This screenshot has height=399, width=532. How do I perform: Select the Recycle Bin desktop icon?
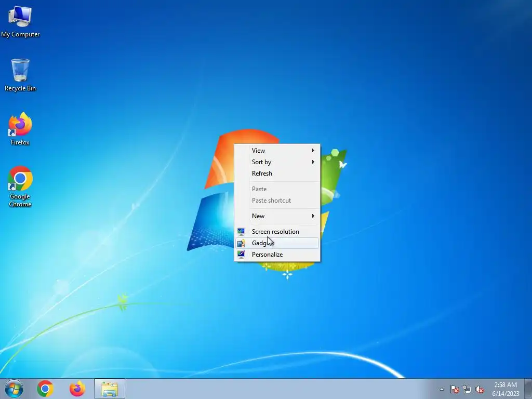(x=20, y=75)
